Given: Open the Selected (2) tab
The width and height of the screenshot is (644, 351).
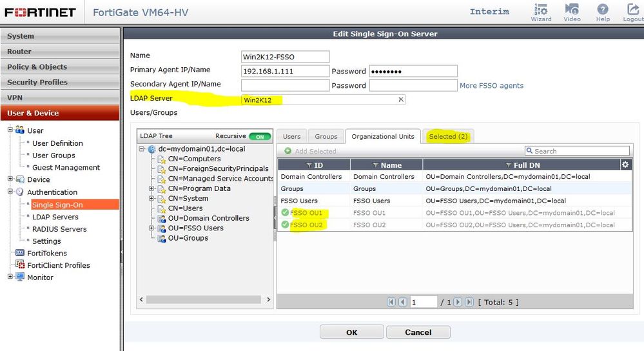Looking at the screenshot, I should coord(448,136).
